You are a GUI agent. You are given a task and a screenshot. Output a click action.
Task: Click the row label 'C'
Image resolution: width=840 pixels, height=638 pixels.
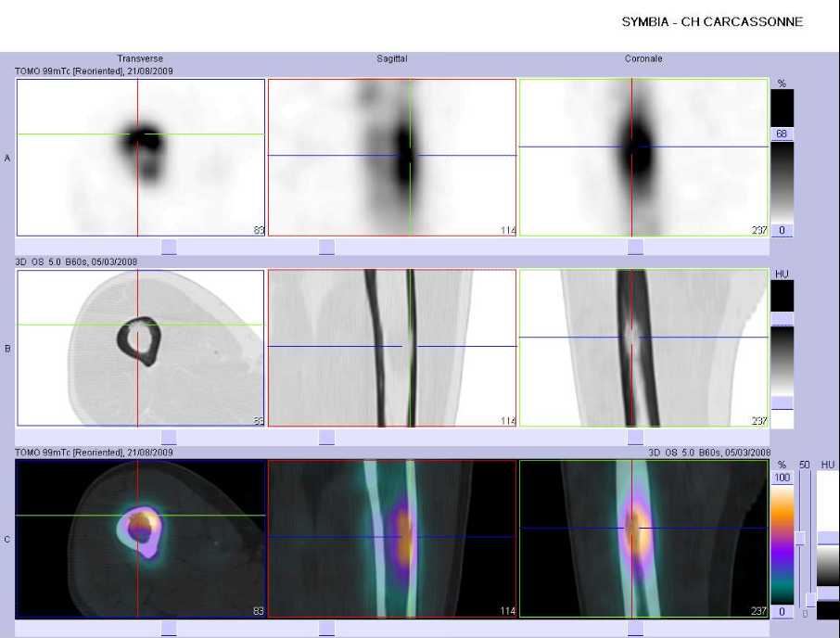tap(7, 540)
